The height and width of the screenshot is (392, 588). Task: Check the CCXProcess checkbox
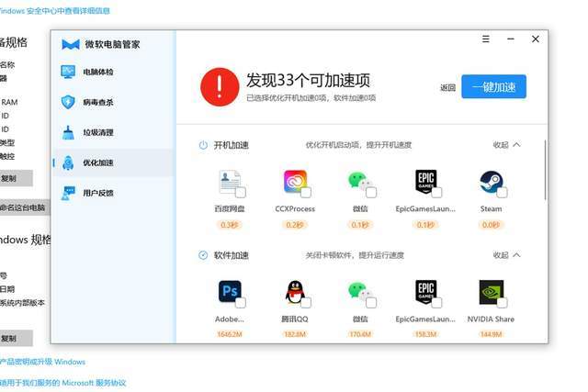(306, 193)
